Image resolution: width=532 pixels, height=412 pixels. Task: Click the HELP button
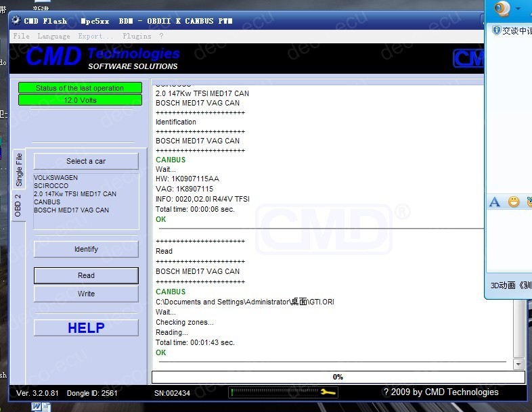(x=86, y=327)
